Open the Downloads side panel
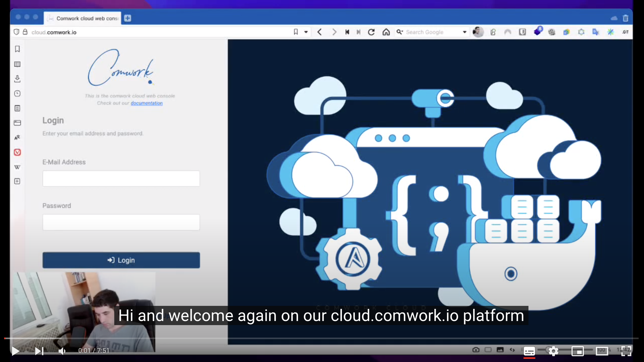This screenshot has width=644, height=362. point(17,79)
